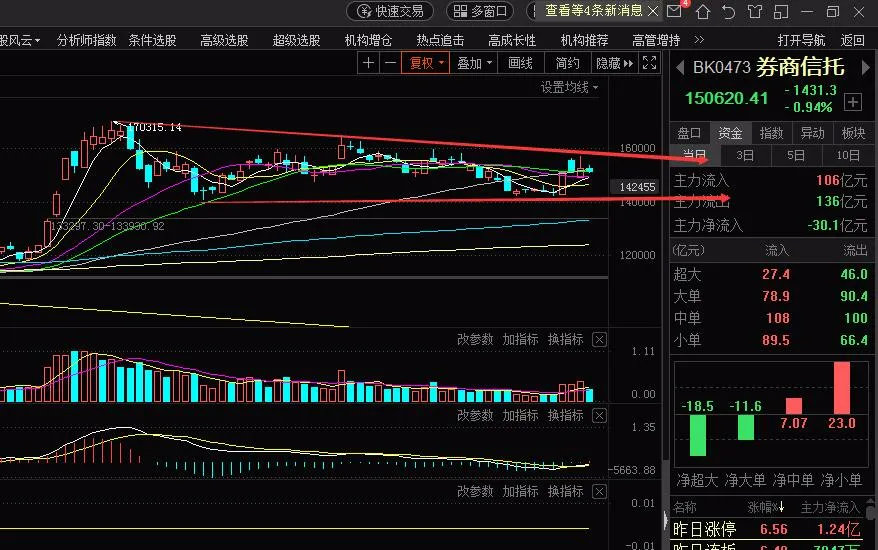This screenshot has height=550, width=878.
Task: Close the MACD indicator panel
Action: coord(599,416)
